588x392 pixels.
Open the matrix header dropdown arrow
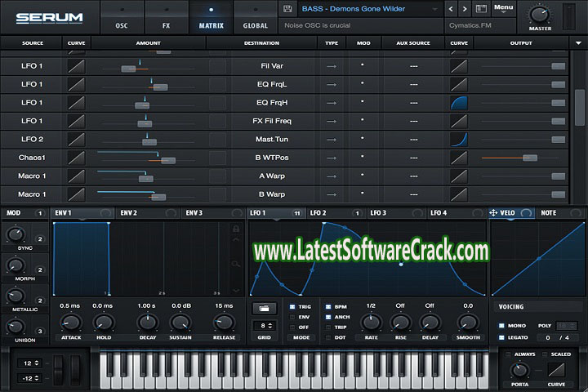pyautogui.click(x=578, y=43)
